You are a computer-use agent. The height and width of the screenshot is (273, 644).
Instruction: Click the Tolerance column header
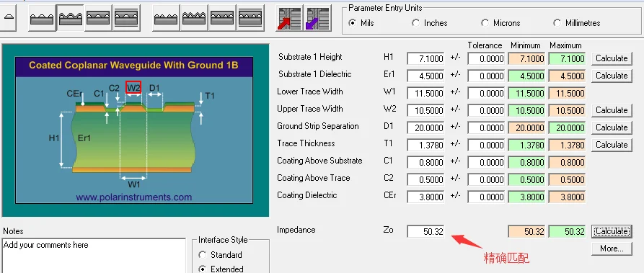(x=485, y=45)
